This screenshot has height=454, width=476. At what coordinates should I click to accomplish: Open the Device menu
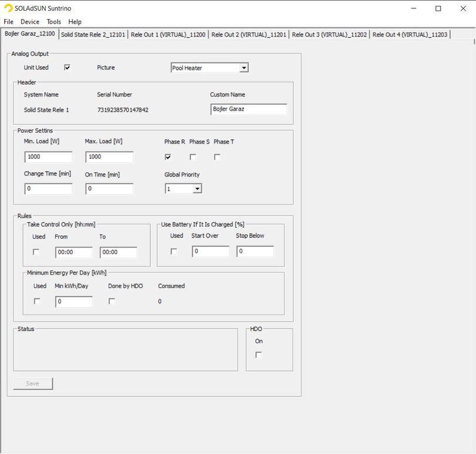(30, 22)
